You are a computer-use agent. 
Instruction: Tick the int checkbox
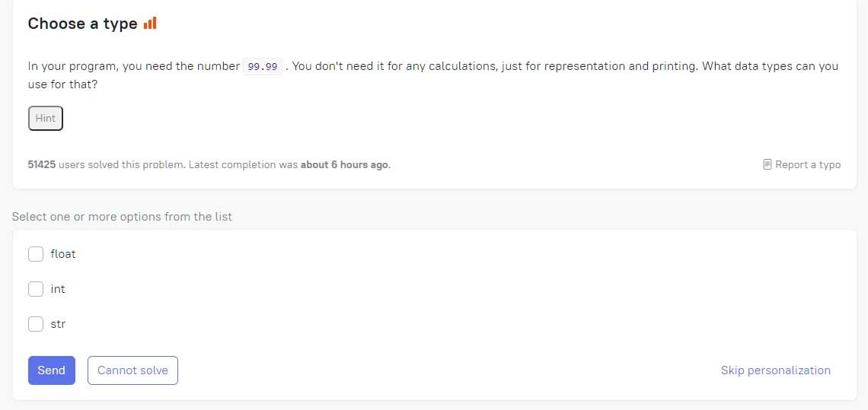click(x=36, y=289)
